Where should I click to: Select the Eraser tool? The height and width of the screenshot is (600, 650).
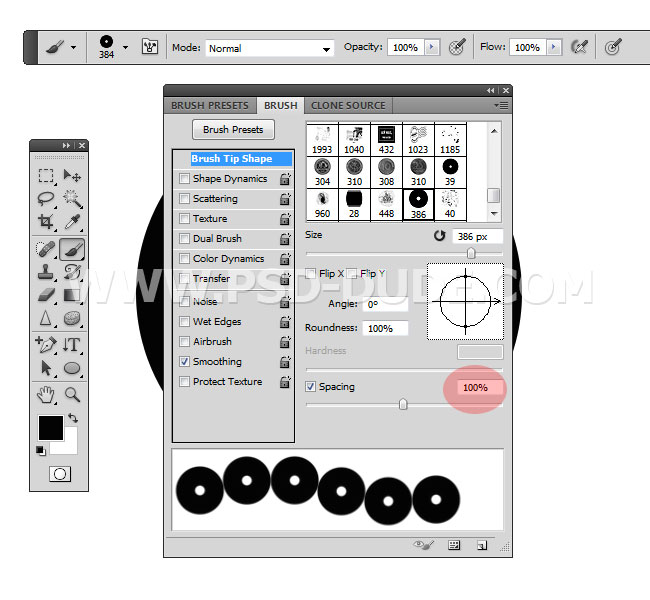46,295
